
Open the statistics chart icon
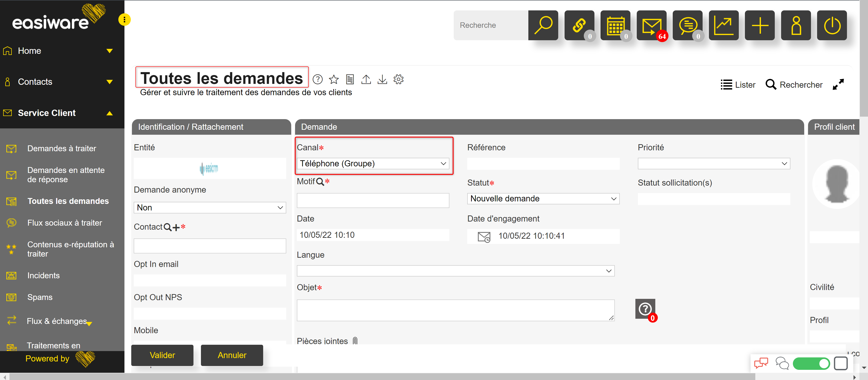723,25
